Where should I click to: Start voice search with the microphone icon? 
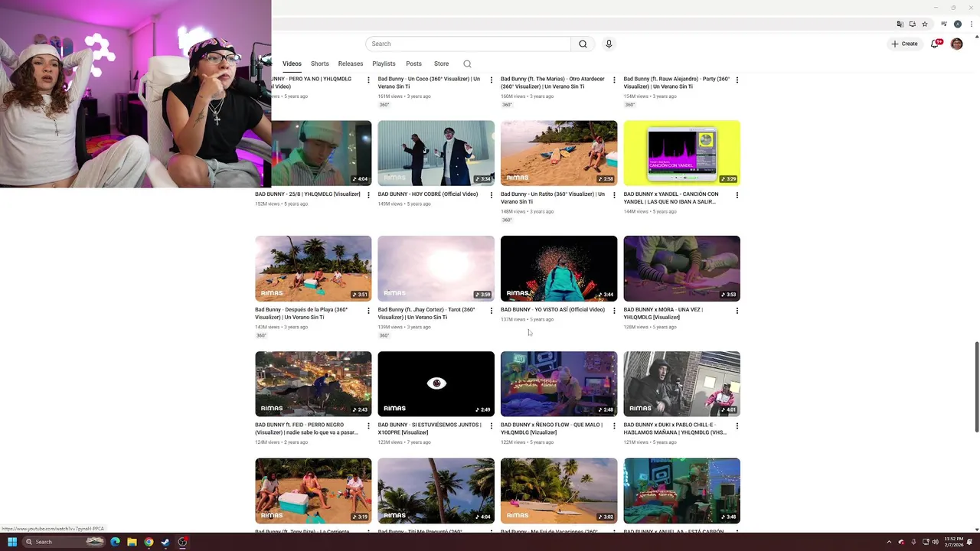609,44
